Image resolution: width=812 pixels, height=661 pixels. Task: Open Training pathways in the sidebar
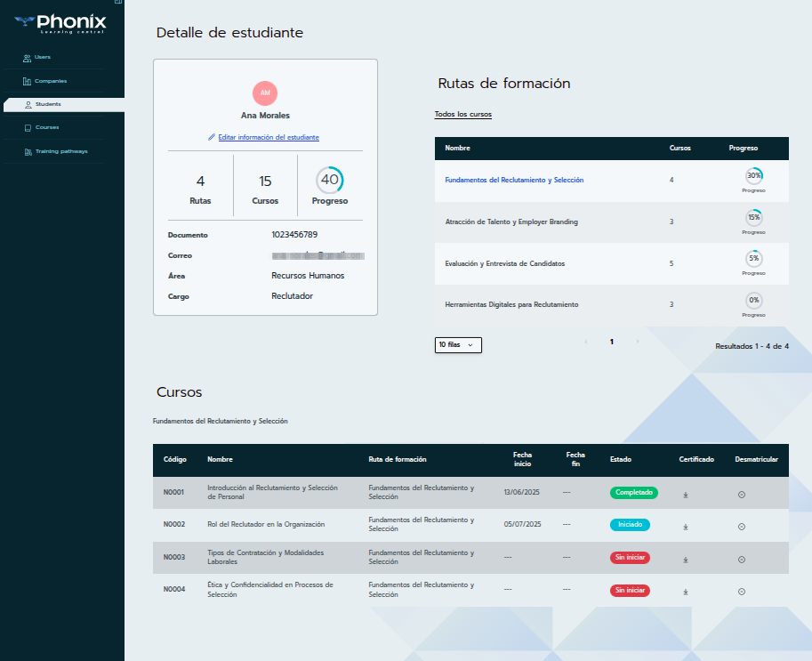tap(60, 151)
